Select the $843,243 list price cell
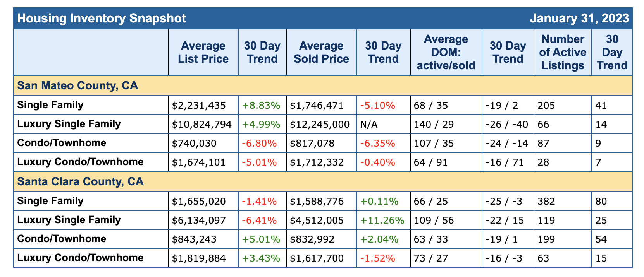This screenshot has width=644, height=277. click(195, 239)
